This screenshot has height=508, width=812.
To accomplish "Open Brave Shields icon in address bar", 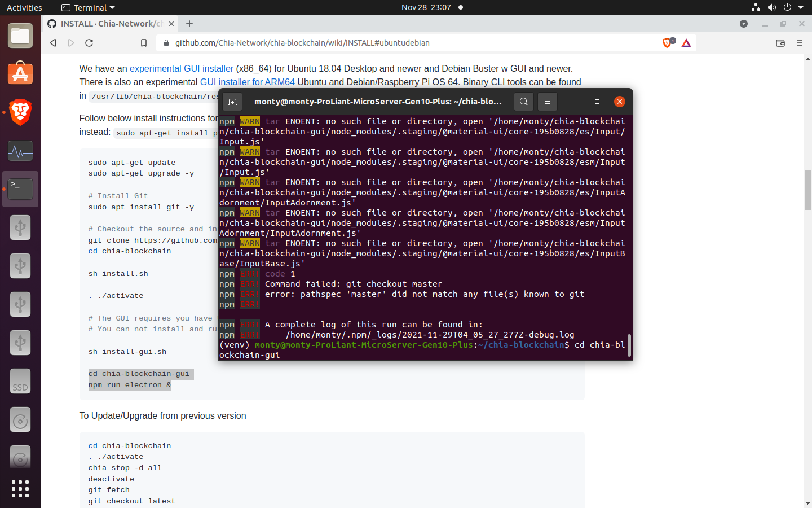I will tap(668, 43).
